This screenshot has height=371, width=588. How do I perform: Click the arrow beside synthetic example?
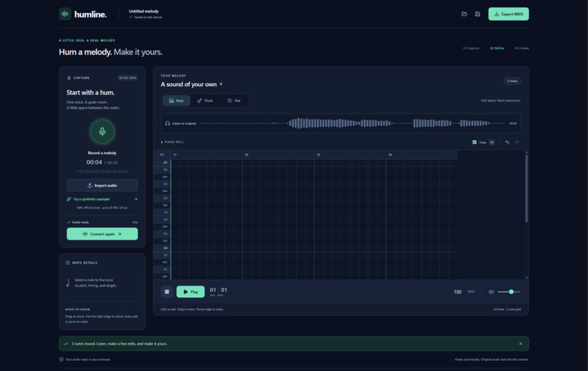pos(136,199)
